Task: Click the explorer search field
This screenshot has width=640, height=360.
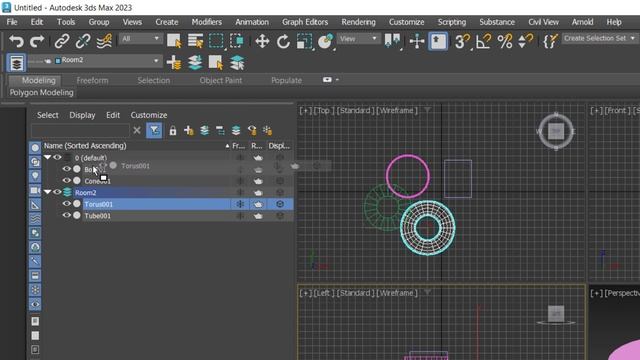Action: tap(80, 131)
